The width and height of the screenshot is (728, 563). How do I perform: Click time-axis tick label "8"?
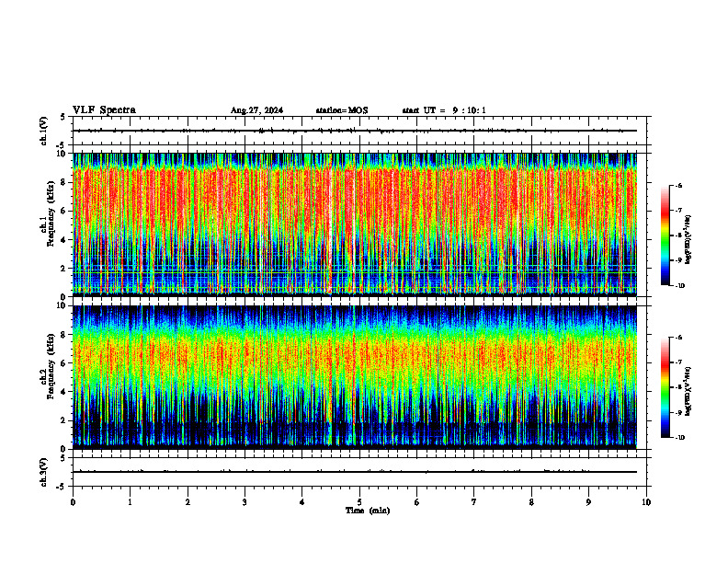pos(531,502)
